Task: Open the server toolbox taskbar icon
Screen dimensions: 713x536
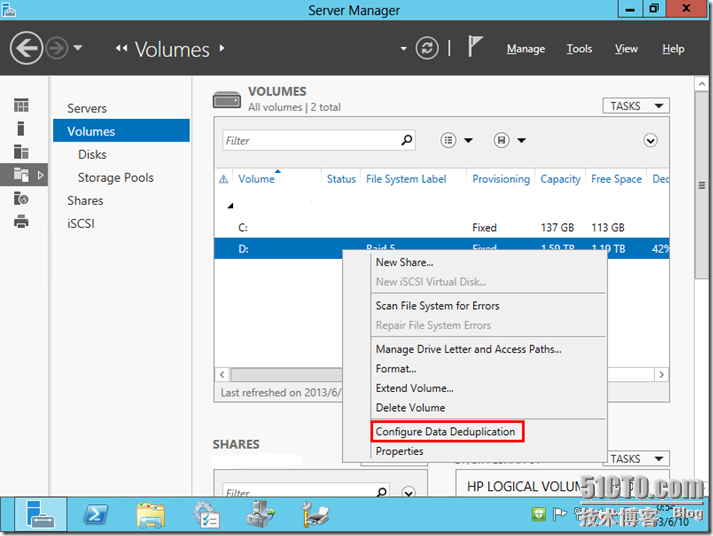Action: (261, 514)
